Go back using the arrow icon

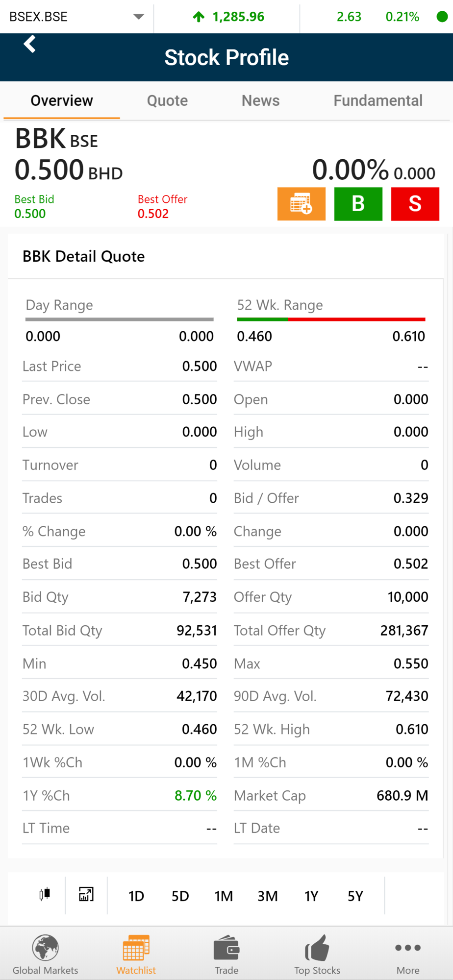(30, 44)
